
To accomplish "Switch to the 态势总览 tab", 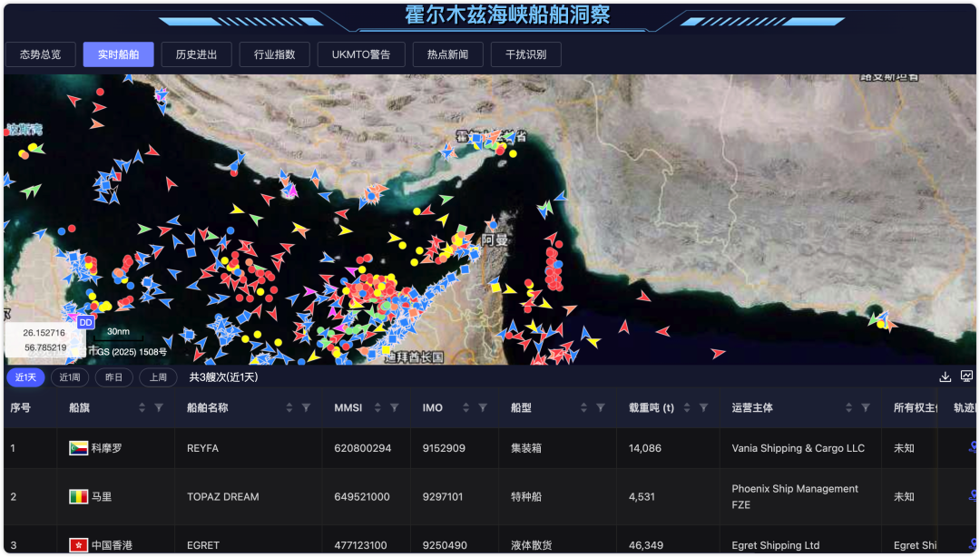I will point(41,54).
